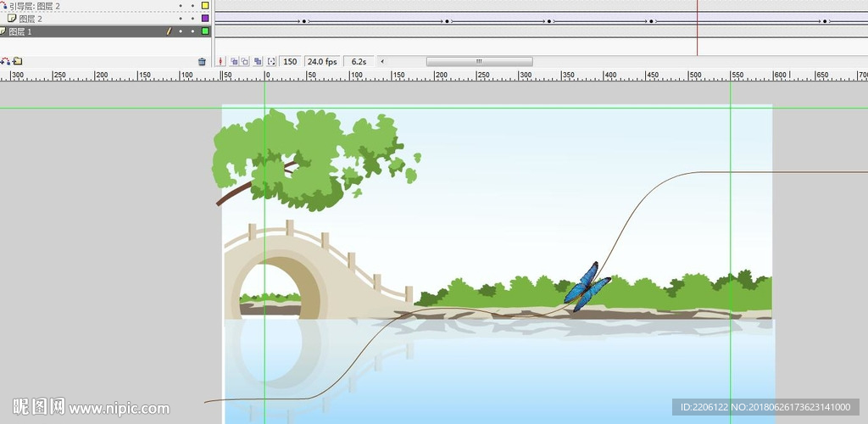Toggle lock dot of 图层 2
868x424 pixels.
pos(192,18)
